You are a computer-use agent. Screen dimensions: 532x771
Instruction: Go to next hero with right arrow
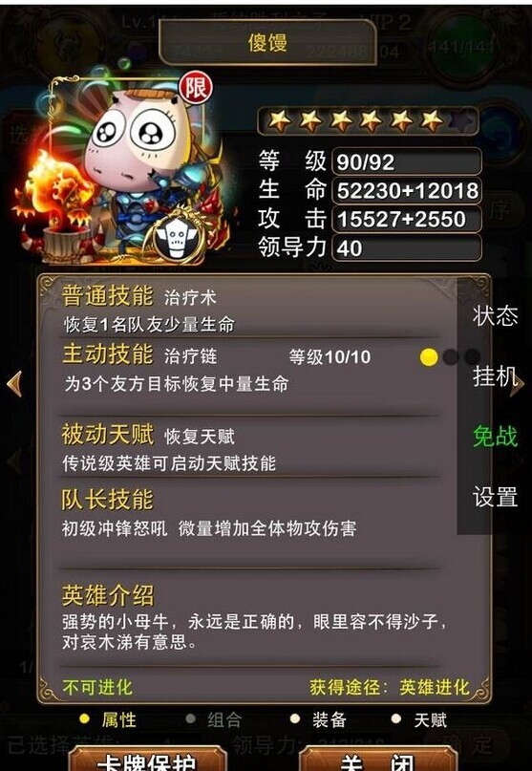tap(517, 384)
